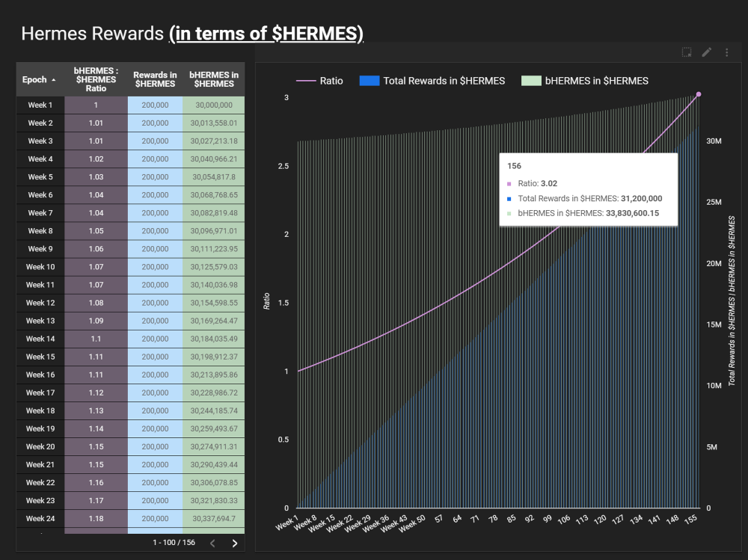This screenshot has width=748, height=560.
Task: Click the pink Ratio endpoint marker on chart
Action: point(699,94)
